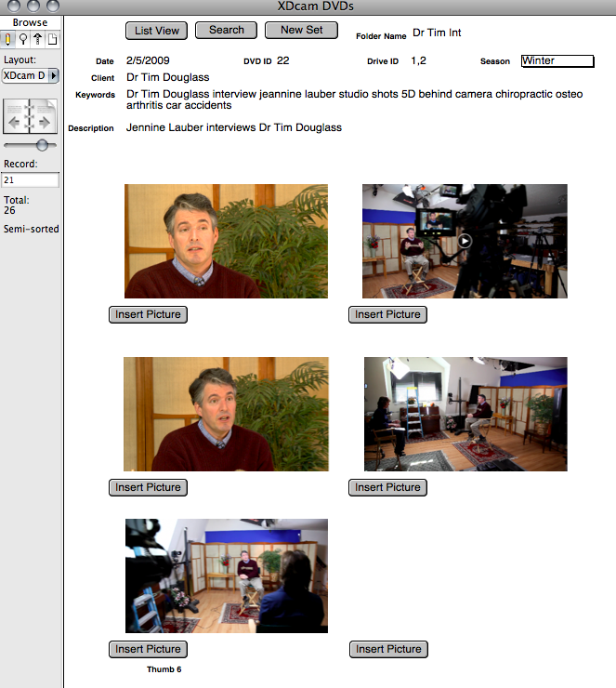Click the Total 26 record count
This screenshot has width=616, height=688.
(x=16, y=205)
